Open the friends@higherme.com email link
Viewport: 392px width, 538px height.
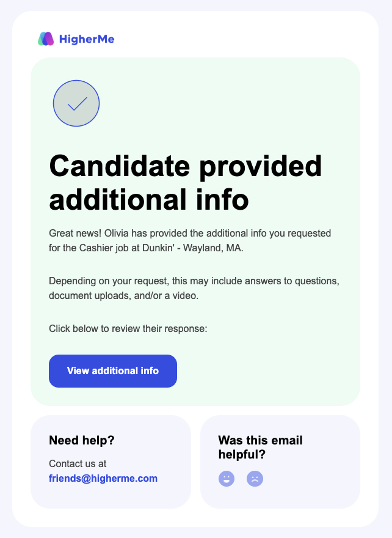103,479
